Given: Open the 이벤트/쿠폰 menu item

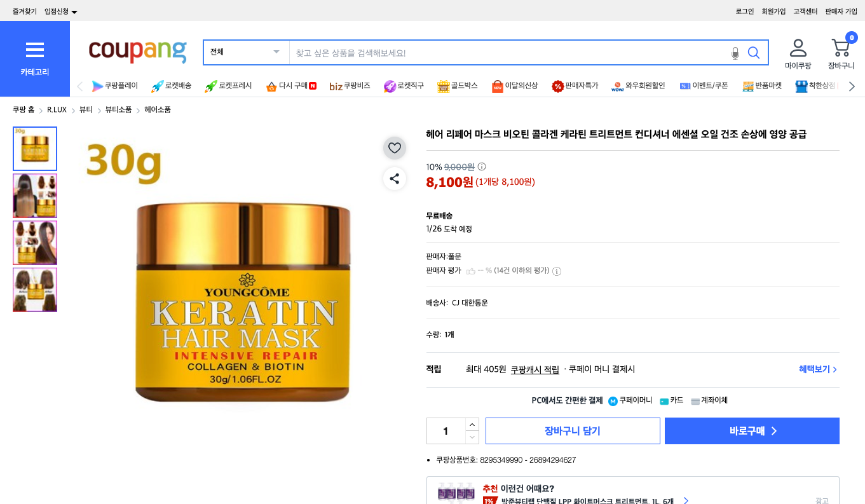Looking at the screenshot, I should coord(702,86).
